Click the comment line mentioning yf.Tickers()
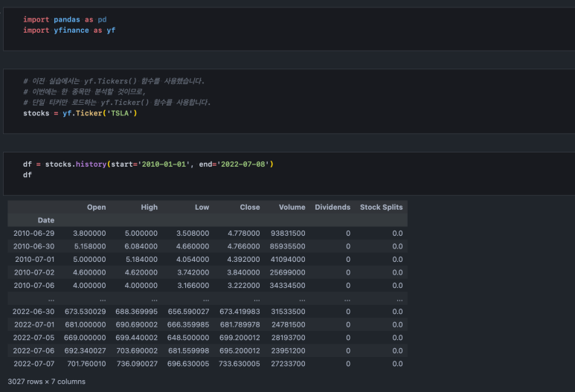Viewport: 575px width, 392px height. coord(114,80)
